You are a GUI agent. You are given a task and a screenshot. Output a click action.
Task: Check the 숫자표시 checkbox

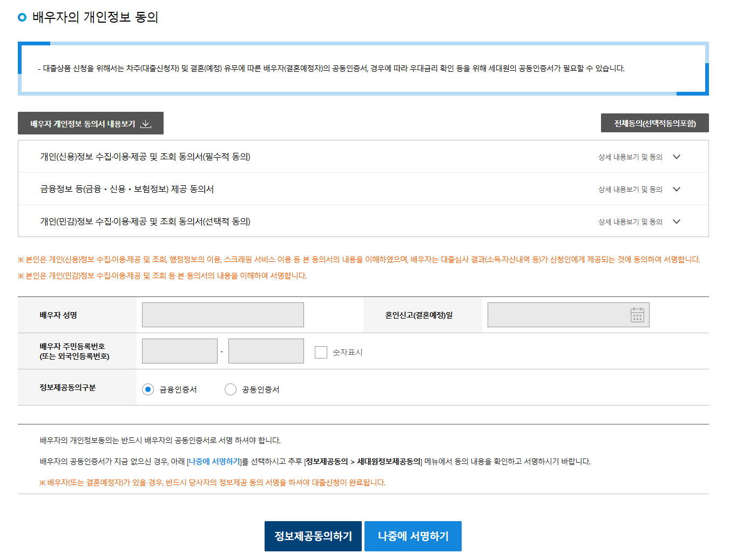point(321,352)
